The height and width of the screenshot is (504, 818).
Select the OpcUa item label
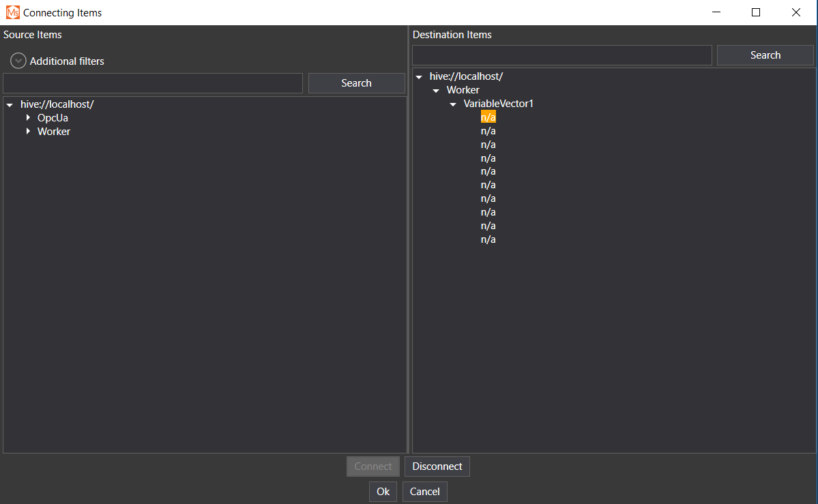[53, 118]
